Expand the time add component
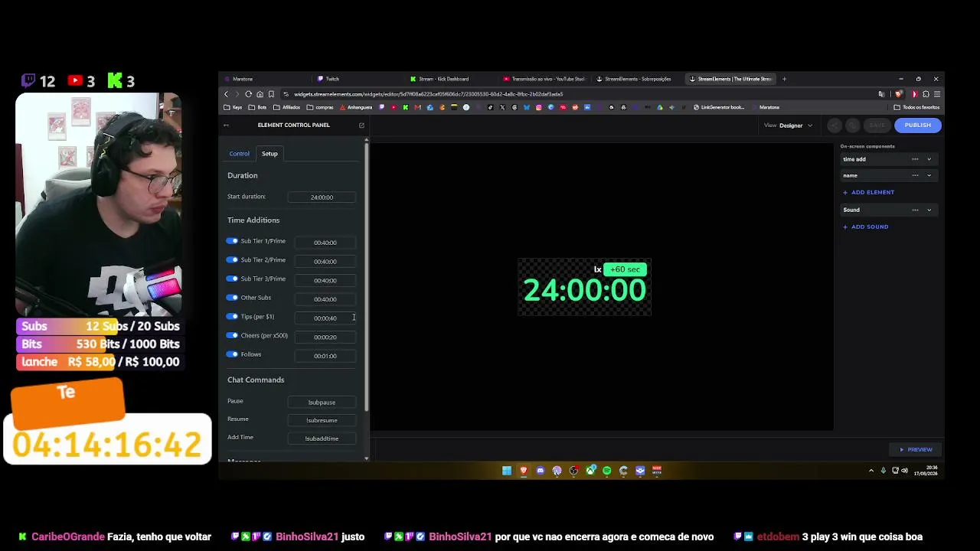980x551 pixels. click(929, 159)
